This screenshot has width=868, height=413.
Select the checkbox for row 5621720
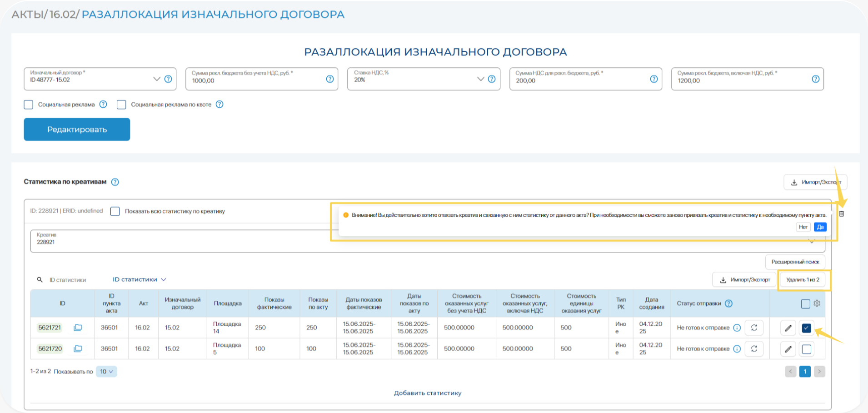(x=806, y=349)
